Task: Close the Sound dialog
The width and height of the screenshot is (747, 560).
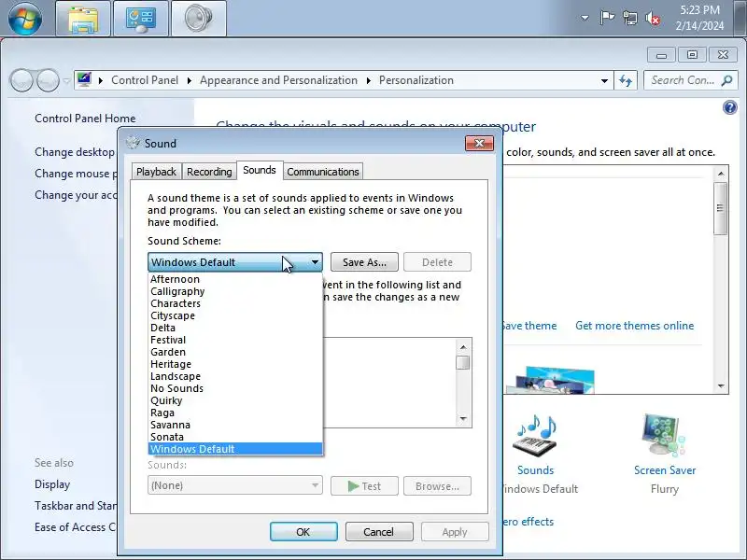Action: pos(479,144)
